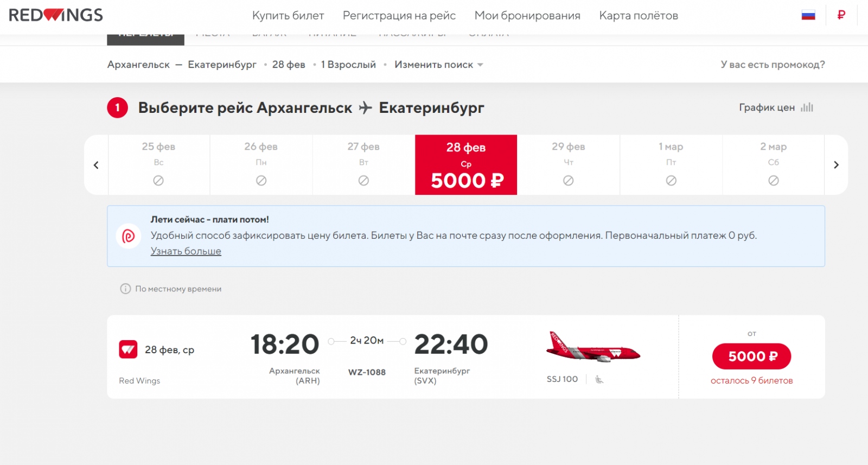Show later dates with right arrow

[x=836, y=165]
